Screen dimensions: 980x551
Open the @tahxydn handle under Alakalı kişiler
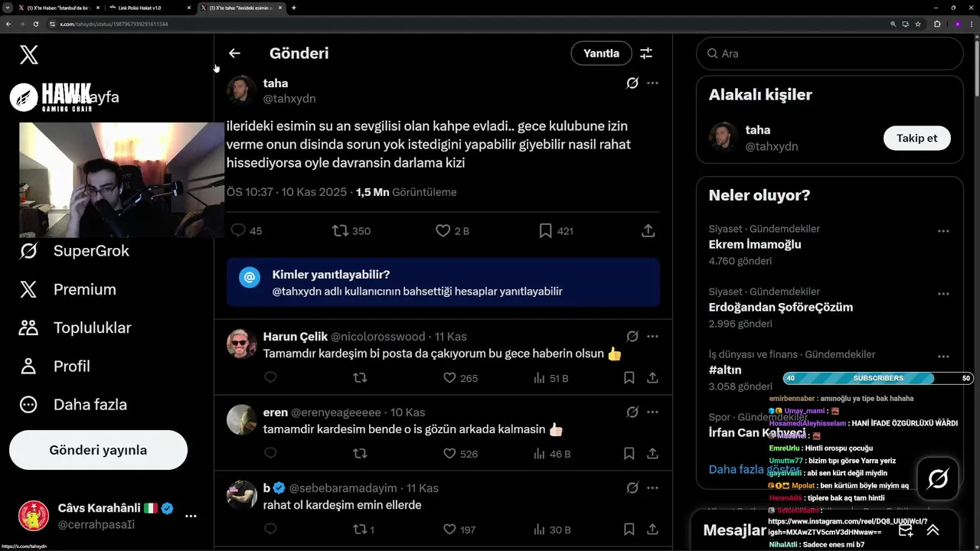point(772,146)
